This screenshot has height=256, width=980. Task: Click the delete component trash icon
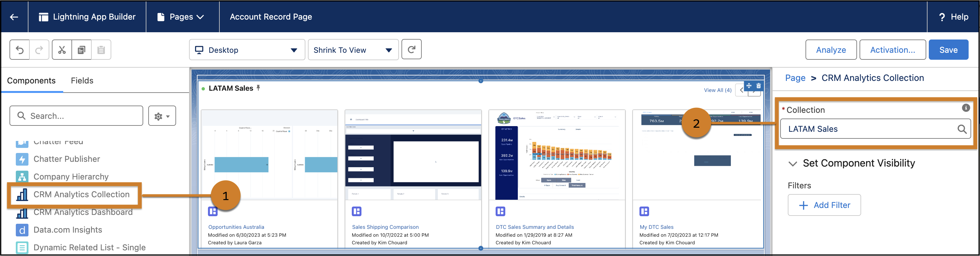tap(759, 86)
